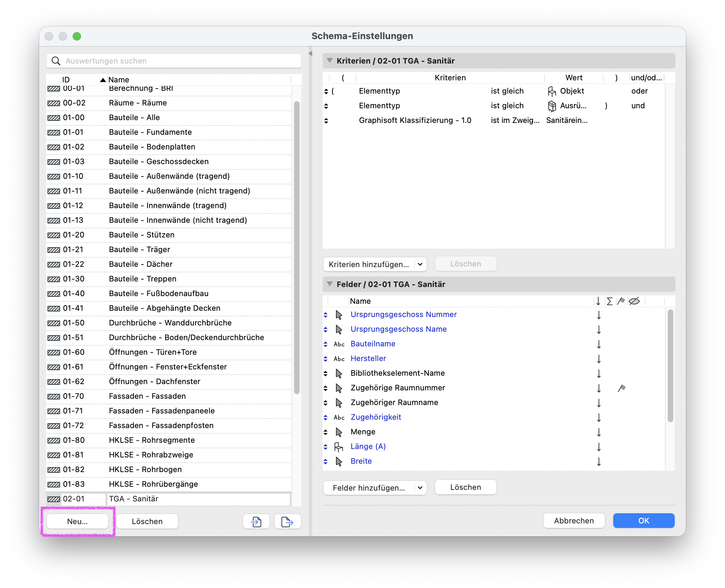This screenshot has height=588, width=725.
Task: Open the Felder hinzufügen dropdown arrow
Action: [420, 488]
